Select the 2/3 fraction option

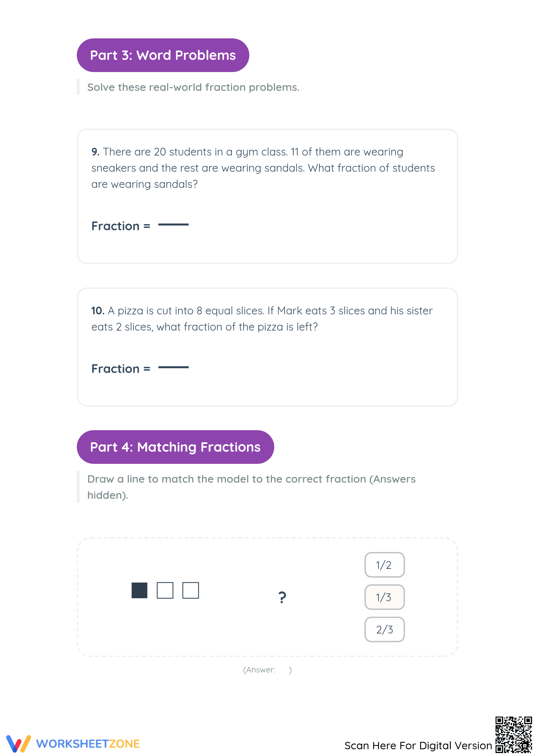pyautogui.click(x=384, y=629)
